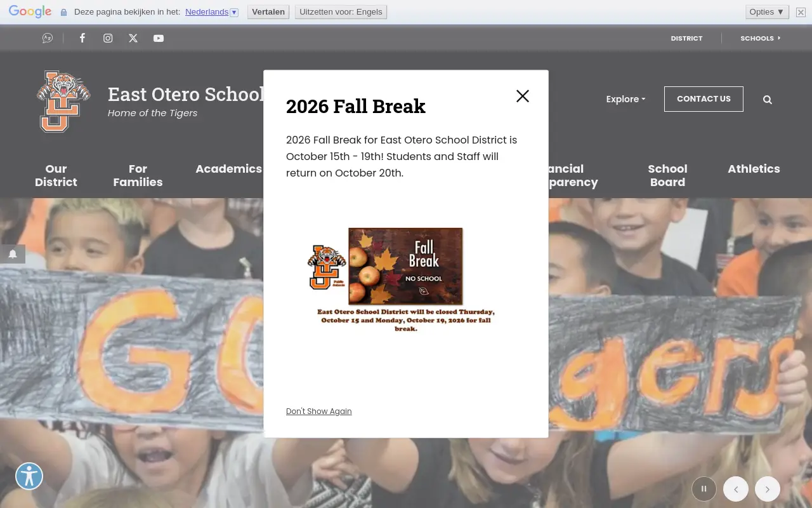Close the Google Translate bar
This screenshot has width=812, height=508.
(x=801, y=12)
